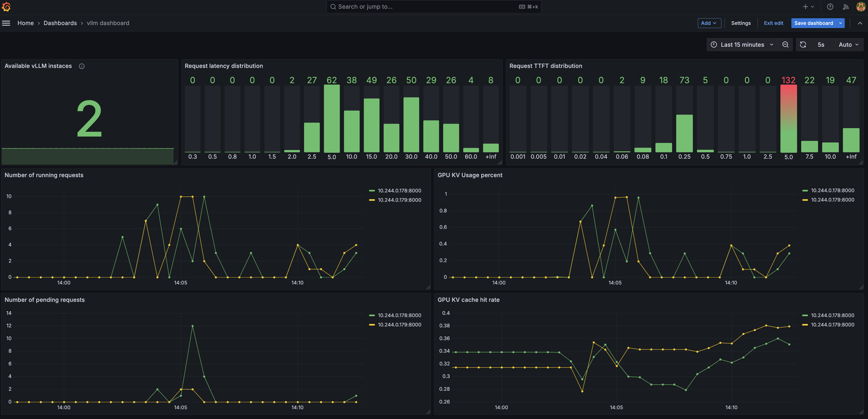Image resolution: width=868 pixels, height=419 pixels.
Task: Open the Last 15 minutes time picker
Action: coord(742,44)
